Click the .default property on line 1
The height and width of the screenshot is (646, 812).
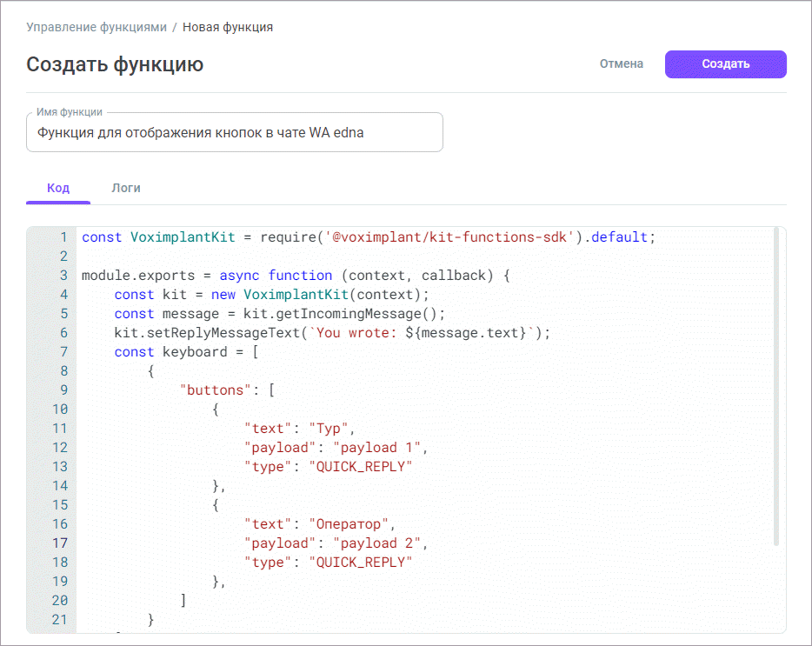click(x=616, y=237)
